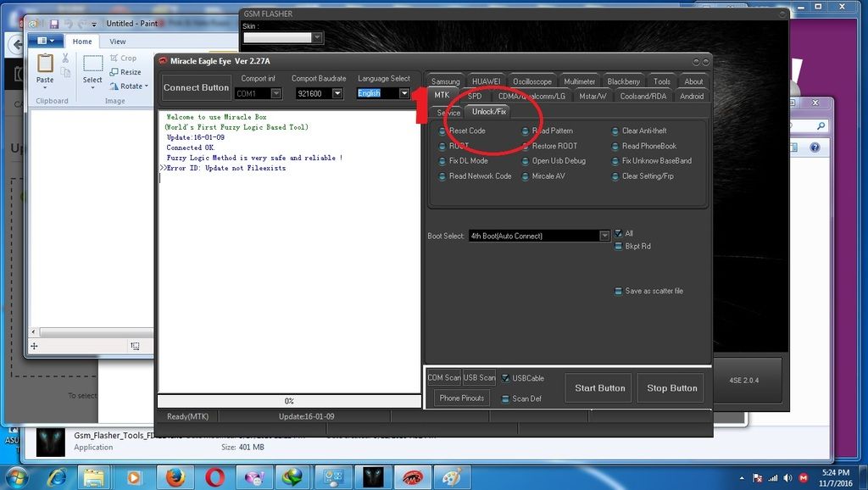Click the USB Scan button

point(480,377)
